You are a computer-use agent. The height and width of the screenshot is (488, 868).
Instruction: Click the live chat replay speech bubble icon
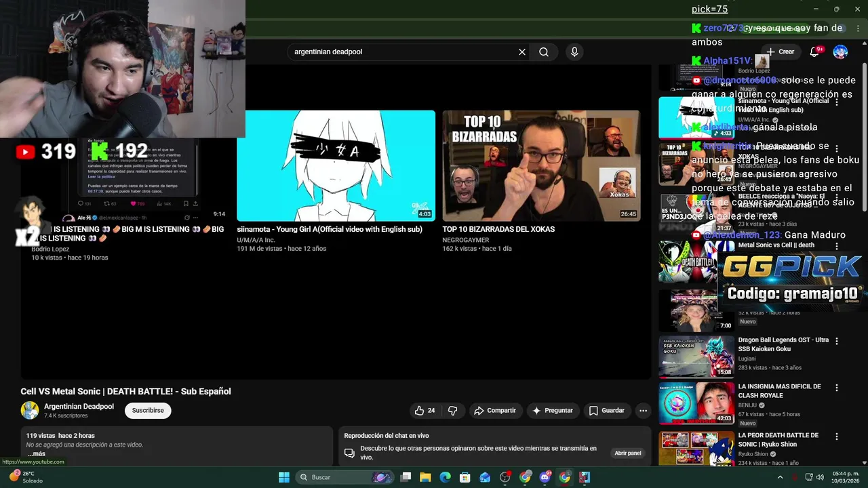coord(349,453)
